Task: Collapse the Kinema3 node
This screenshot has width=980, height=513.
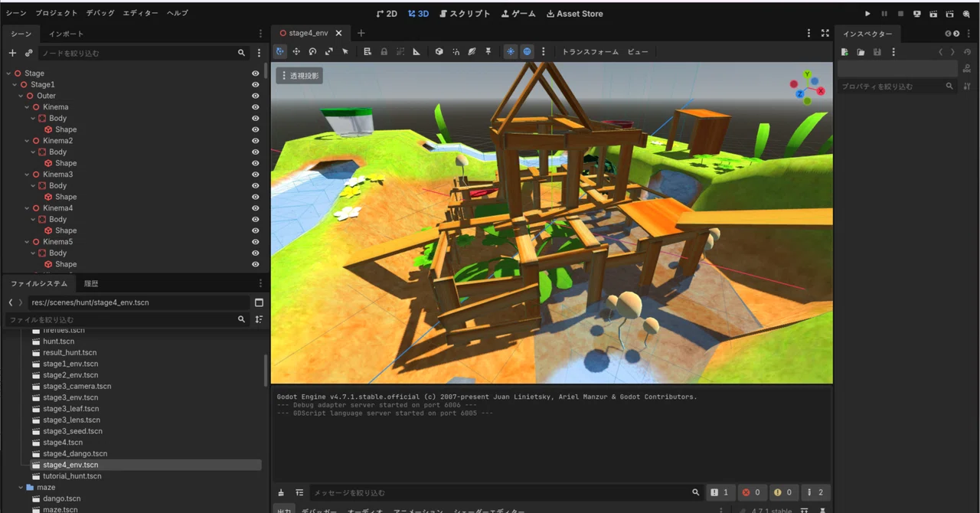Action: click(27, 175)
